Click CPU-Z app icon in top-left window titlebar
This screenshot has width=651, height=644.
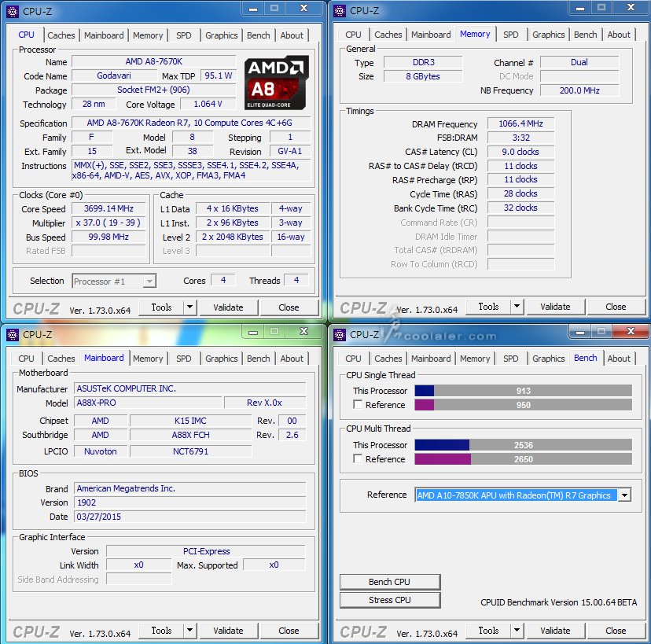(13, 11)
